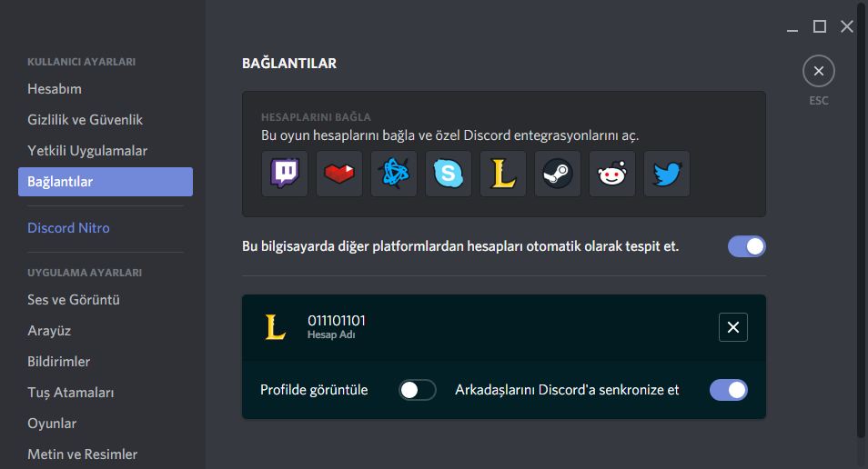Remove the 011101101 League connection
The width and height of the screenshot is (868, 469).
click(x=733, y=327)
